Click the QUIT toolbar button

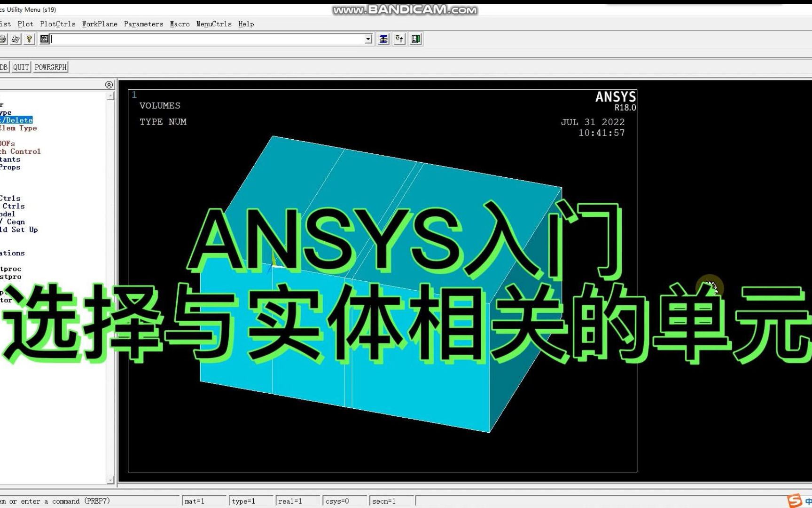pos(21,67)
